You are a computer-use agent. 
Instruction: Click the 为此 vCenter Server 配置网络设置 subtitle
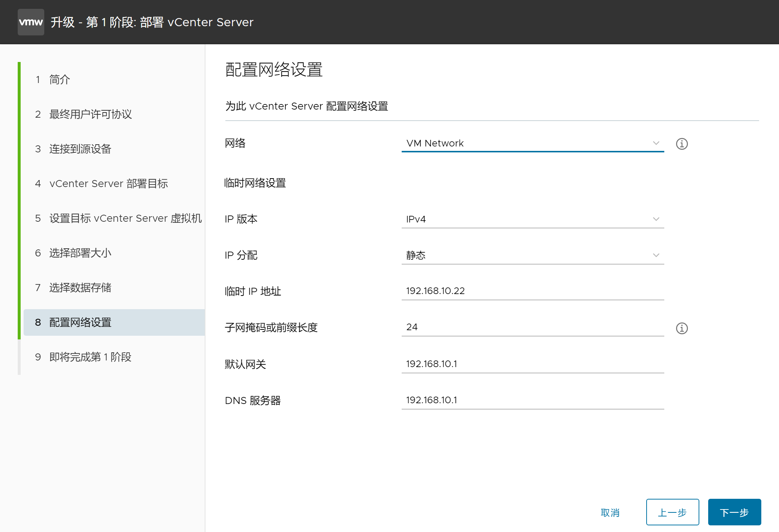pos(307,106)
